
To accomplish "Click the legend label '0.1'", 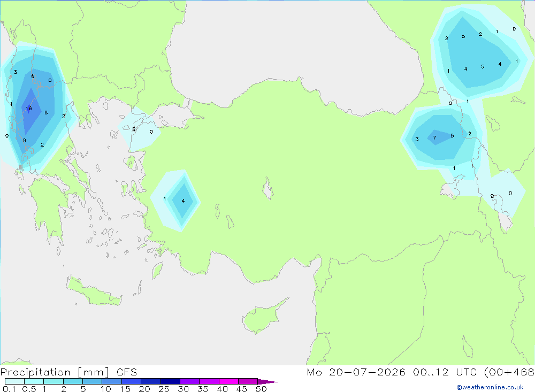I will (9, 389).
